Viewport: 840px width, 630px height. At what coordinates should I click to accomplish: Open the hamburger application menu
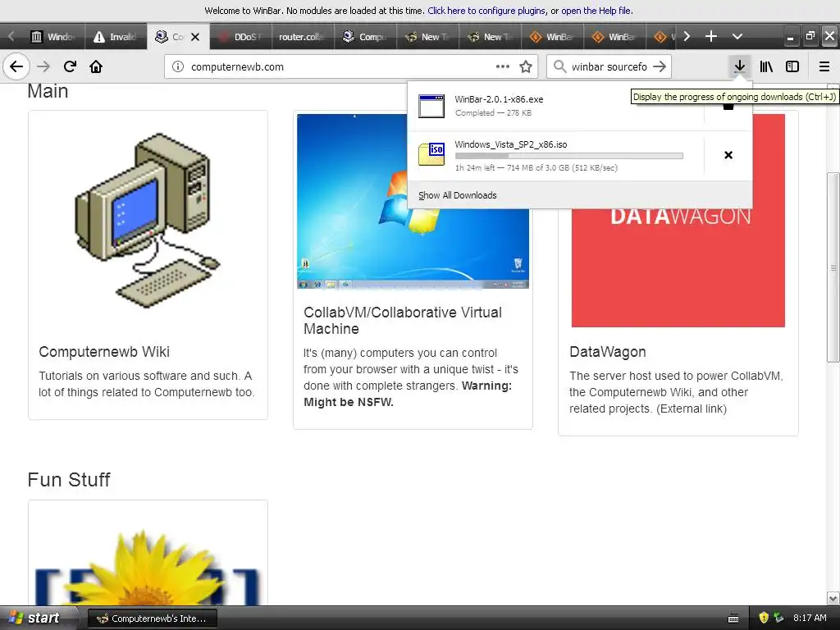824,66
